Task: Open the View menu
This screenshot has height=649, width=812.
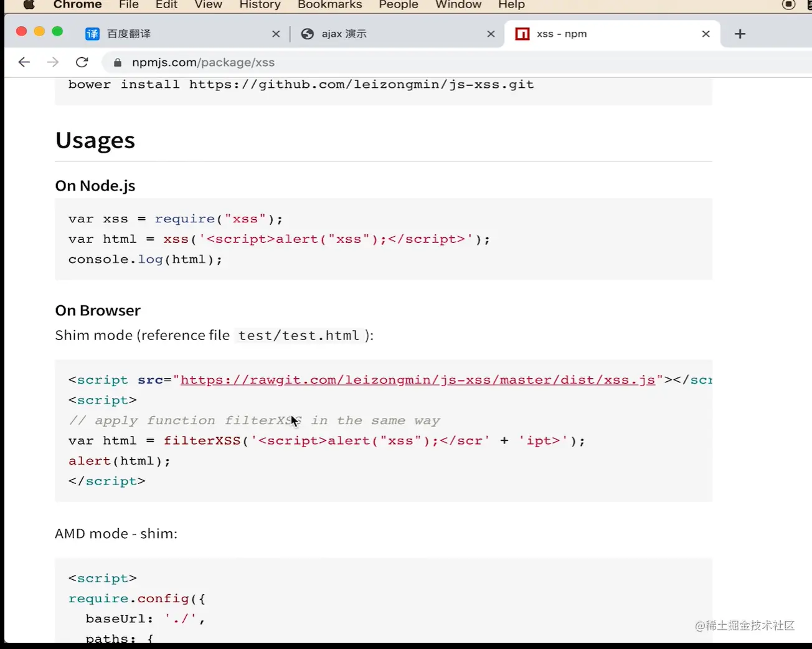Action: coord(208,4)
